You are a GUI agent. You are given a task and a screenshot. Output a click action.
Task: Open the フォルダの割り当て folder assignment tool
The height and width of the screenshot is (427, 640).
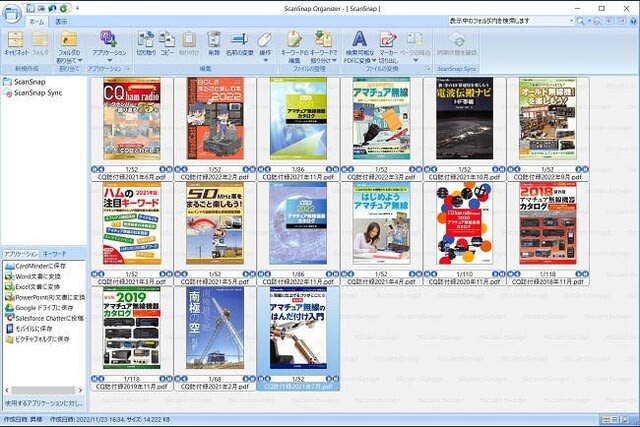click(x=69, y=47)
